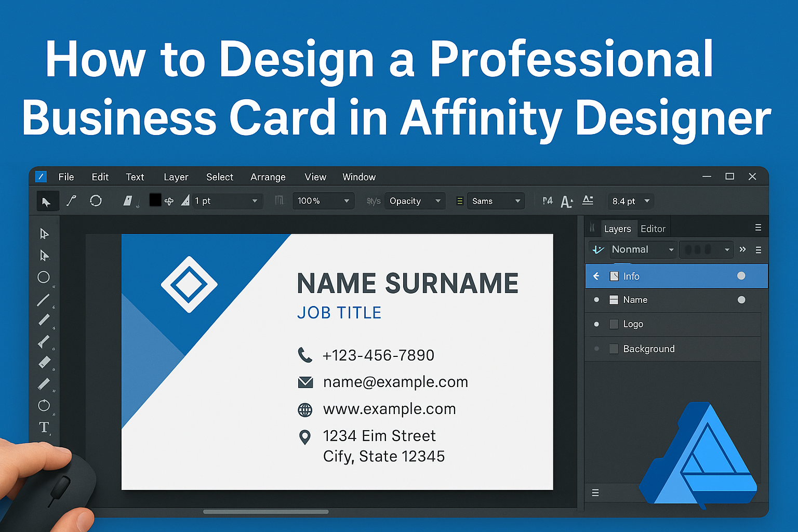Open the 1 pt stroke width dropdown
This screenshot has height=532, width=798.
pyautogui.click(x=227, y=201)
